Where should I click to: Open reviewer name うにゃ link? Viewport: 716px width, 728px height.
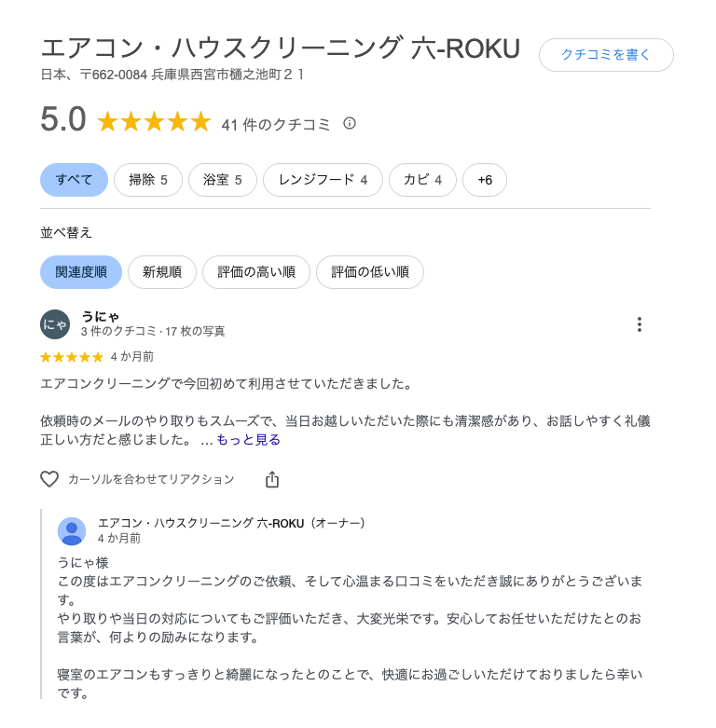[x=101, y=316]
